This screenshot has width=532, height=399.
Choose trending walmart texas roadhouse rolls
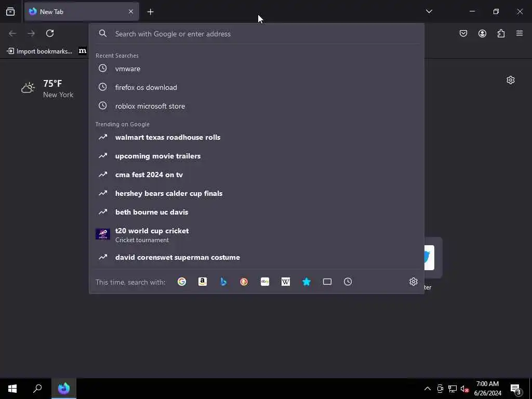(x=257, y=137)
